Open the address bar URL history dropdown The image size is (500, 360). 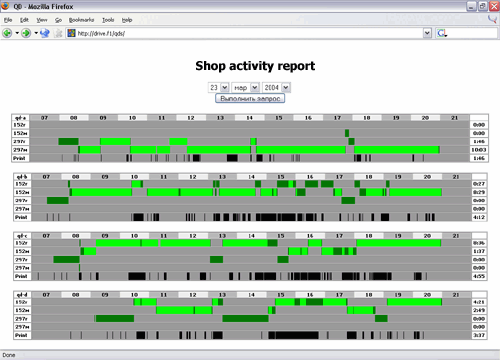(427, 33)
